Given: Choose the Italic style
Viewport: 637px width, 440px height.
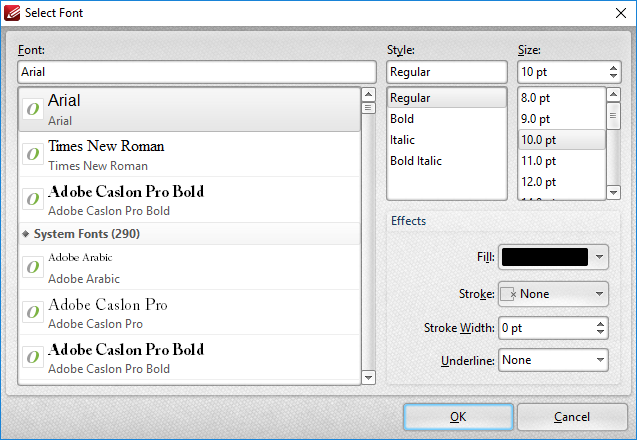Looking at the screenshot, I should (447, 140).
